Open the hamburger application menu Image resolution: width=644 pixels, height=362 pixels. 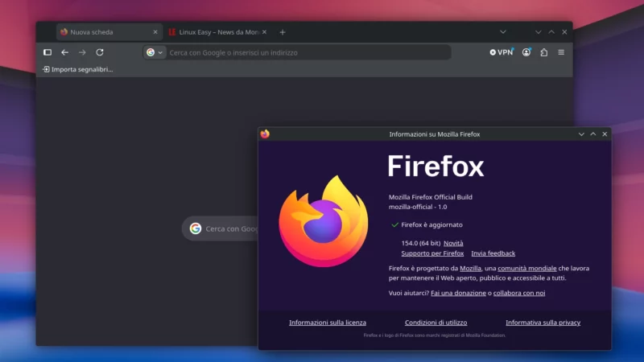click(x=561, y=52)
